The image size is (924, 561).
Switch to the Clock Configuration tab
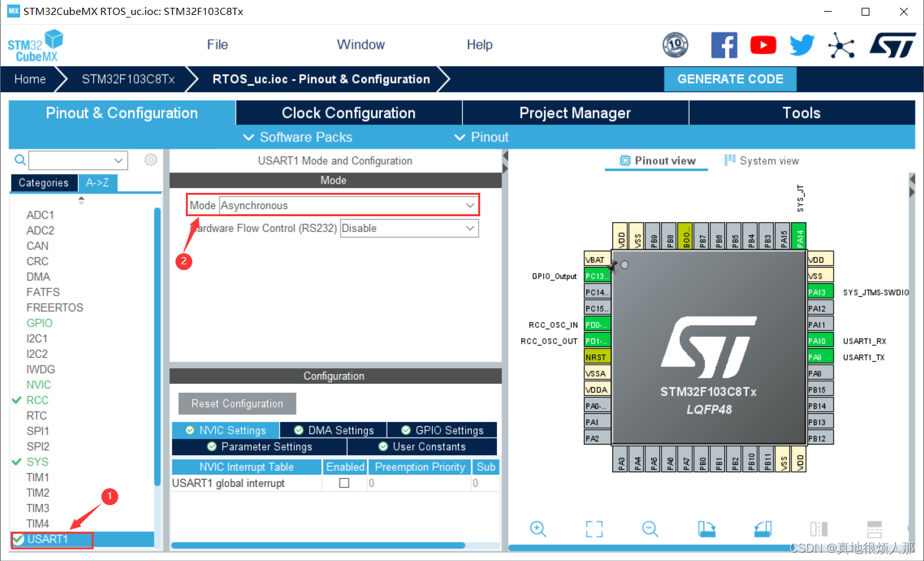click(x=348, y=112)
